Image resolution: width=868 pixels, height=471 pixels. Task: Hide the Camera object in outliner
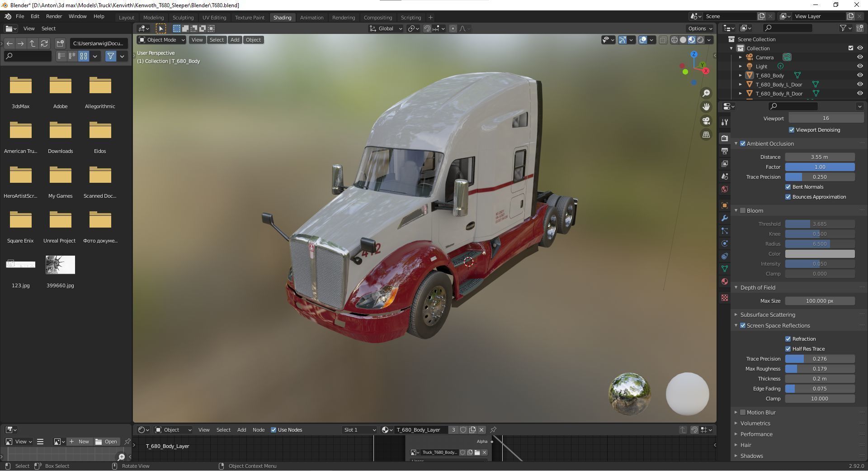(860, 57)
